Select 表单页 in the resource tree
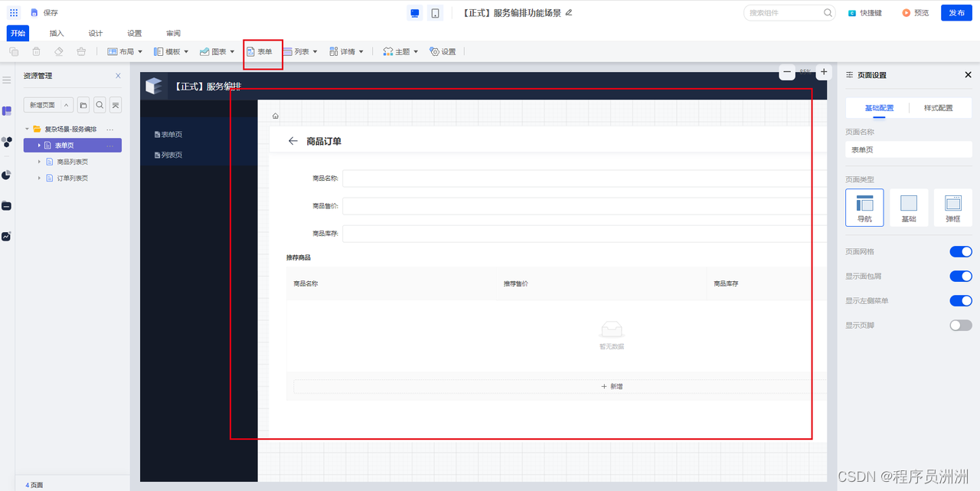Image resolution: width=980 pixels, height=491 pixels. pos(73,146)
